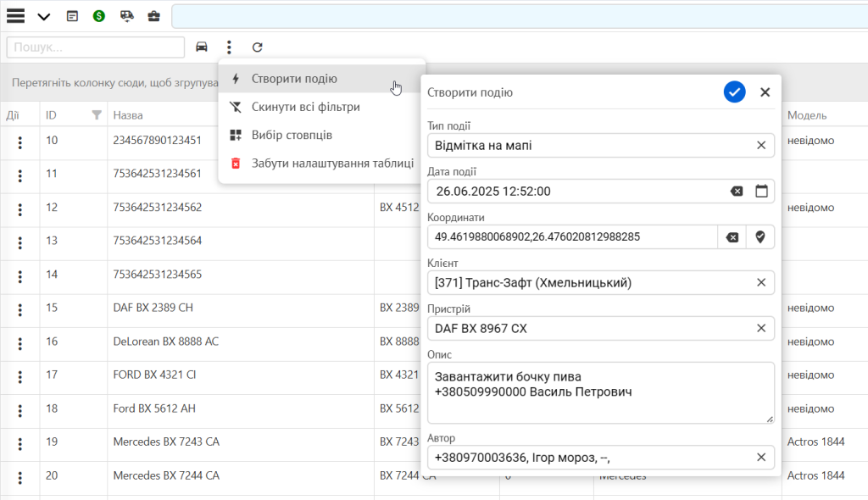Viewport: 868px width, 500px height.
Task: Clear the event date value
Action: pos(737,191)
